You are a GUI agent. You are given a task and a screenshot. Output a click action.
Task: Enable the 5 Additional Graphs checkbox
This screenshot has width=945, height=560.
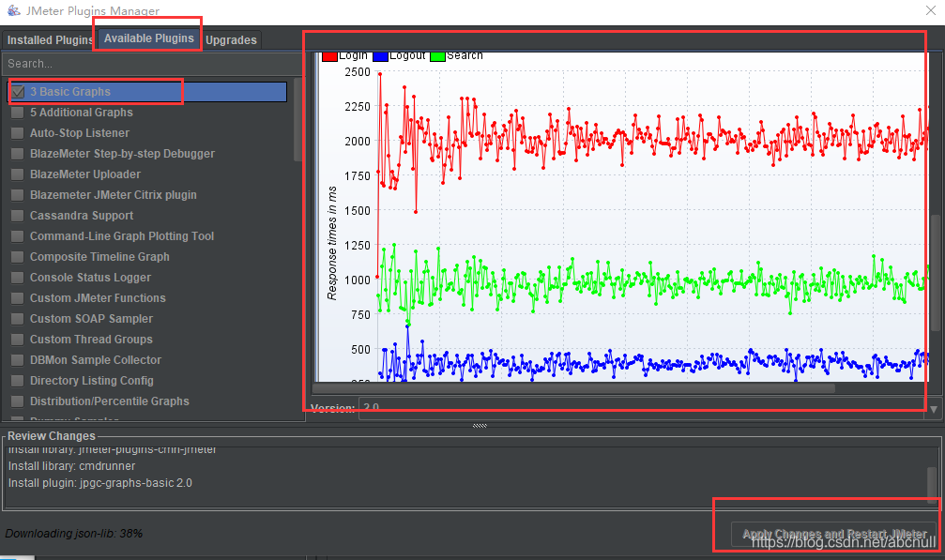click(18, 113)
